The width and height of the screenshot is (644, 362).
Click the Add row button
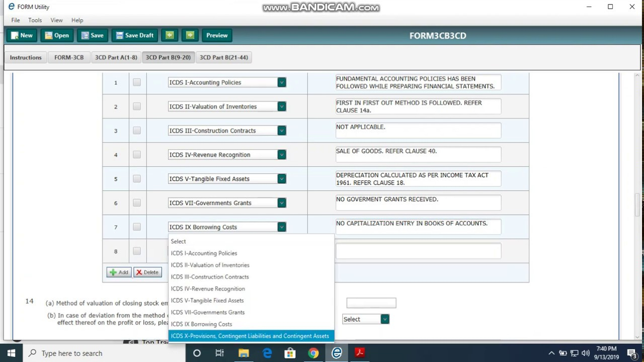[x=119, y=272]
